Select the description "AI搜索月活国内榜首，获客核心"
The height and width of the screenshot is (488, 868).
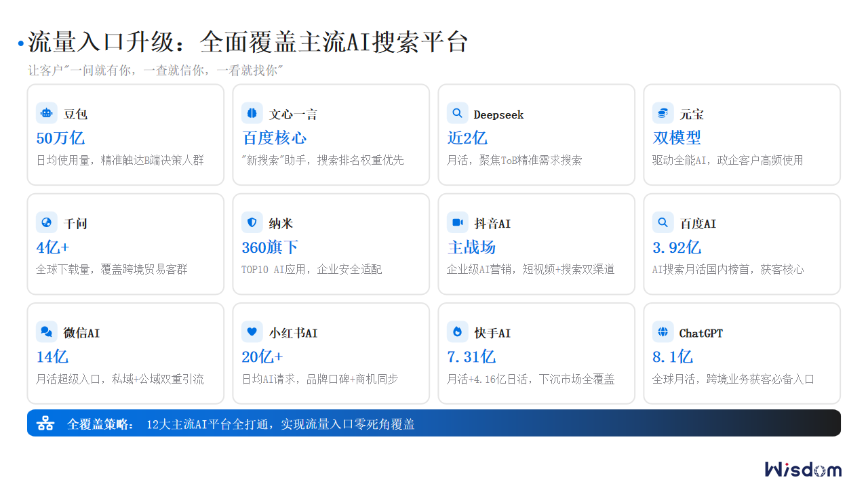pyautogui.click(x=728, y=270)
